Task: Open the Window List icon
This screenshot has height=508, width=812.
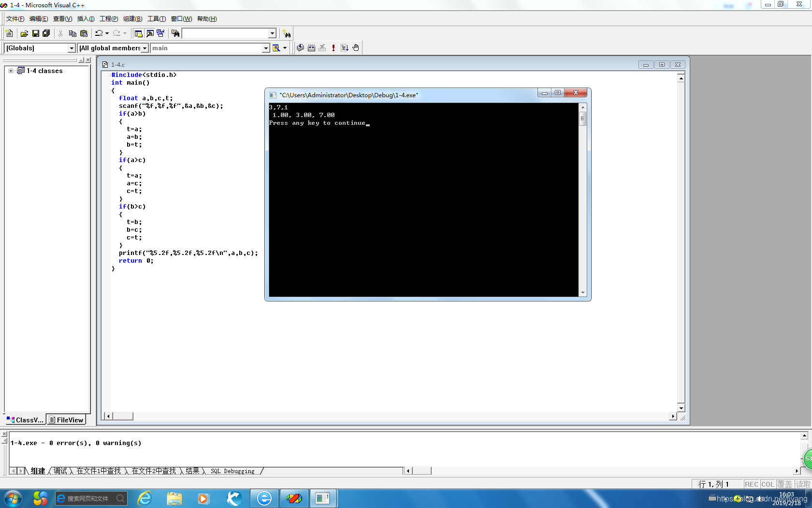Action: (x=160, y=33)
